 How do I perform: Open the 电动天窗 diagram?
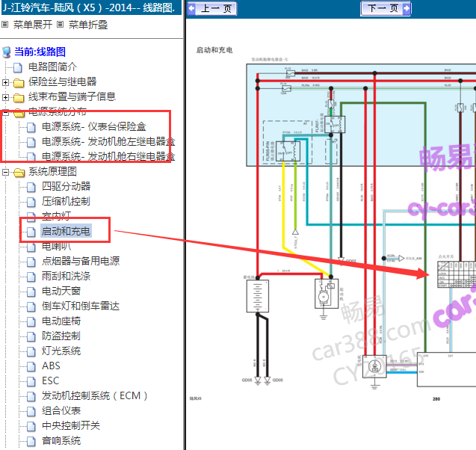[x=61, y=292]
